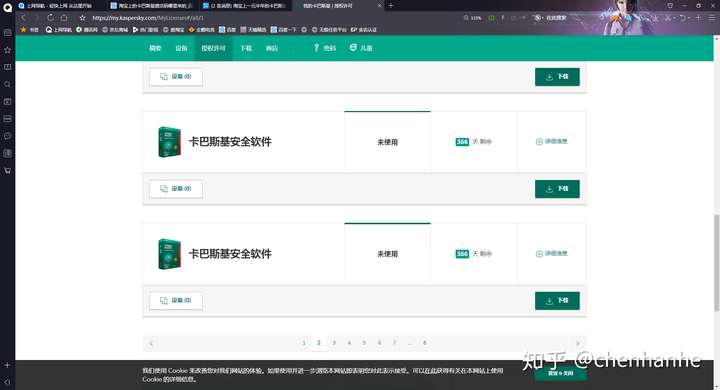Click the sidebar plus add icon

tap(7, 365)
